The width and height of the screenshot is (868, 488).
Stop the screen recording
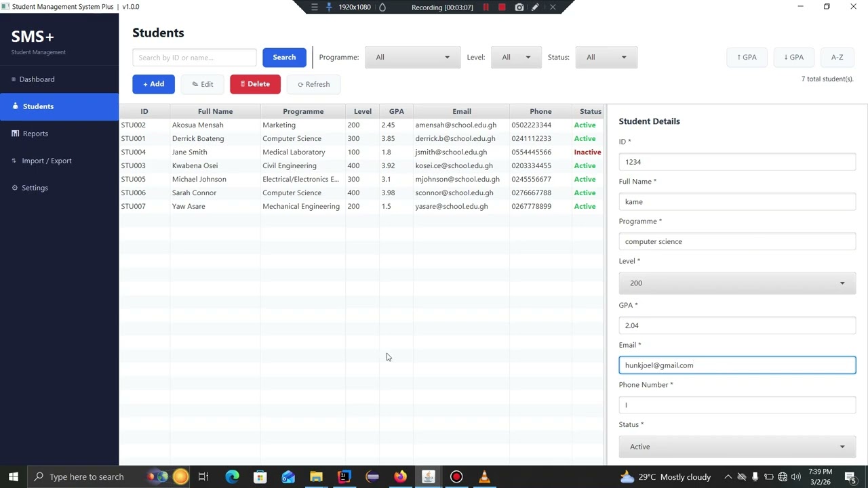click(502, 7)
